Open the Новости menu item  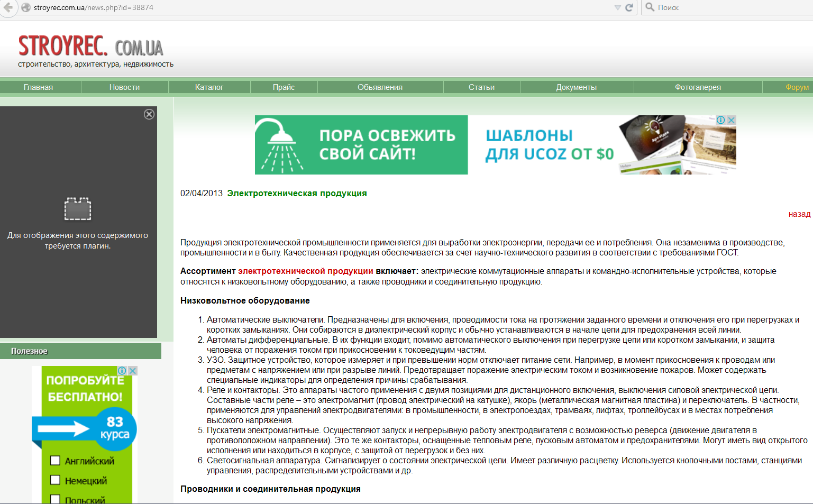124,87
